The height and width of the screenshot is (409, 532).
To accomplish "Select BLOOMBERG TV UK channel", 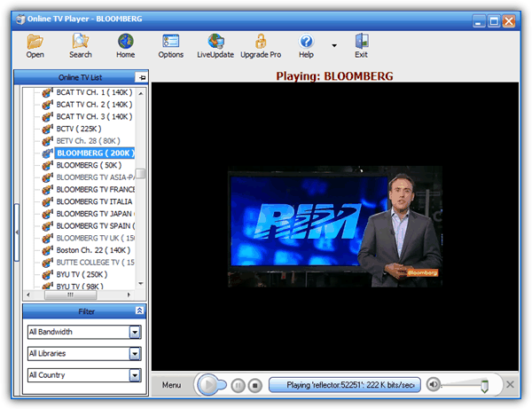I will (96, 239).
